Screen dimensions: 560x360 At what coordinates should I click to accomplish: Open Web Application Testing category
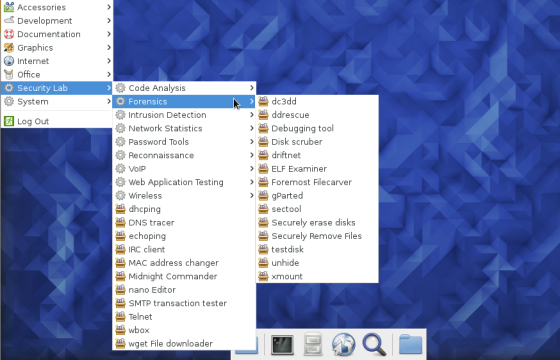click(x=184, y=182)
